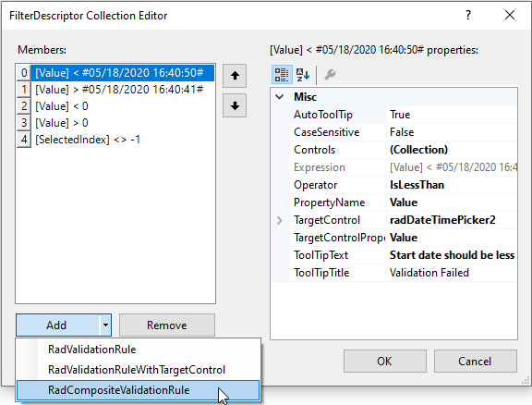Choose RadCompositeValidationRule from Add menu
The width and height of the screenshot is (532, 405).
[139, 390]
